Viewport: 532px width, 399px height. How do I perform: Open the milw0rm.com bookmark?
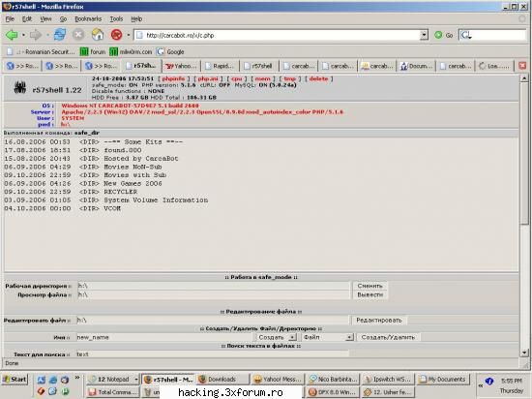[x=131, y=52]
